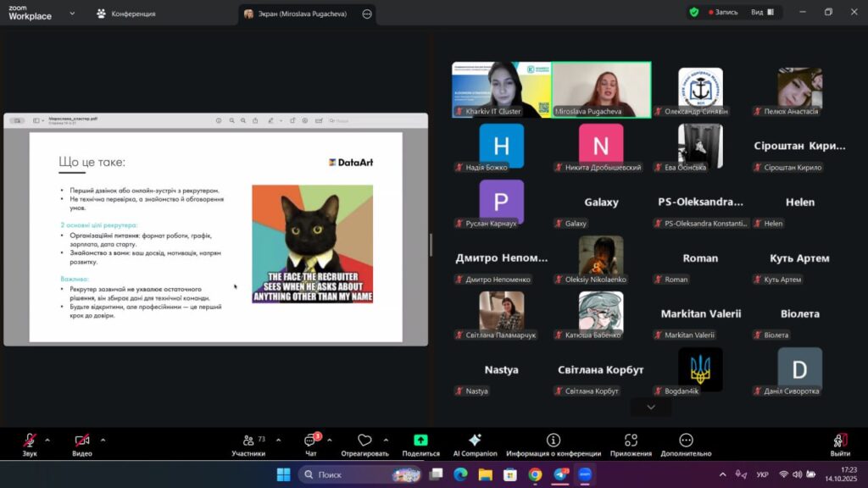Click the Отреагировать heart reaction icon
The height and width of the screenshot is (488, 868).
point(364,441)
